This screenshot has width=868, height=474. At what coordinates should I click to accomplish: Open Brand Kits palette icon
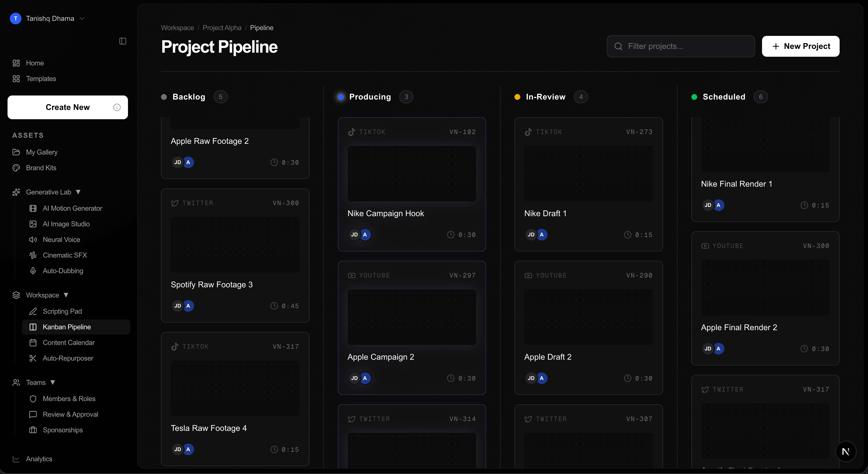16,168
